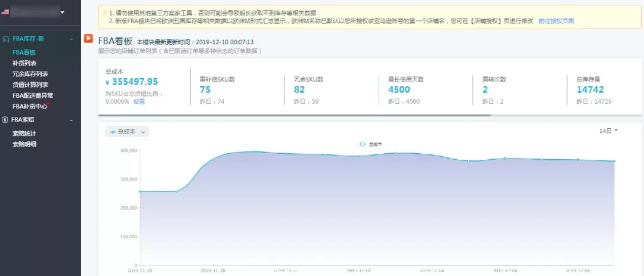The width and height of the screenshot is (644, 276).
Task: Open the store account dropdown arrow
Action: click(x=63, y=13)
